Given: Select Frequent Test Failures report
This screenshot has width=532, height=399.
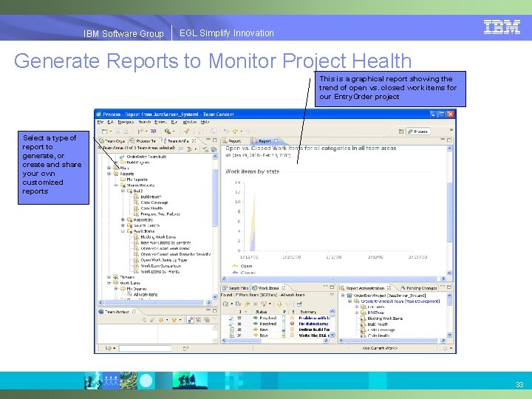Looking at the screenshot, I should tap(160, 214).
